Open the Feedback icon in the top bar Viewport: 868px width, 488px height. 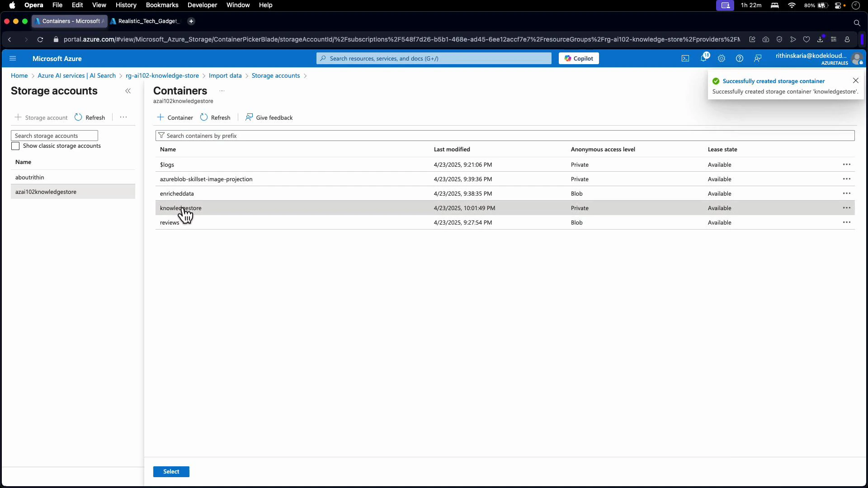tap(758, 58)
